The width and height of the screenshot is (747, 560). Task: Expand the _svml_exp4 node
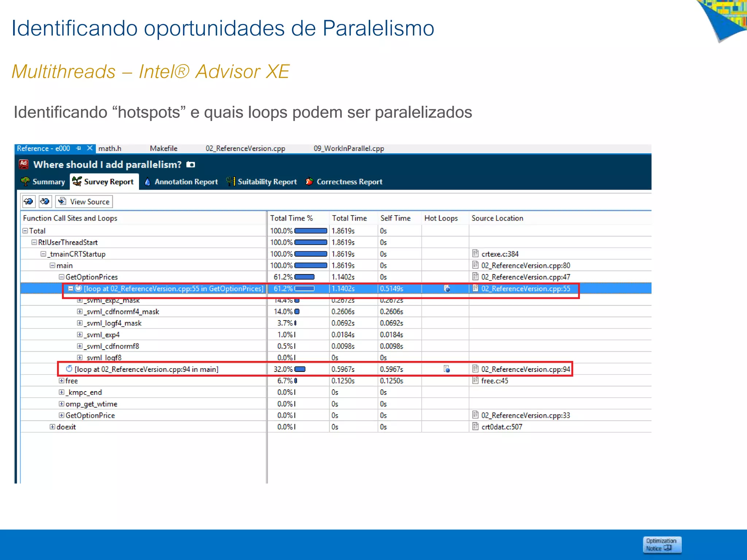click(80, 334)
